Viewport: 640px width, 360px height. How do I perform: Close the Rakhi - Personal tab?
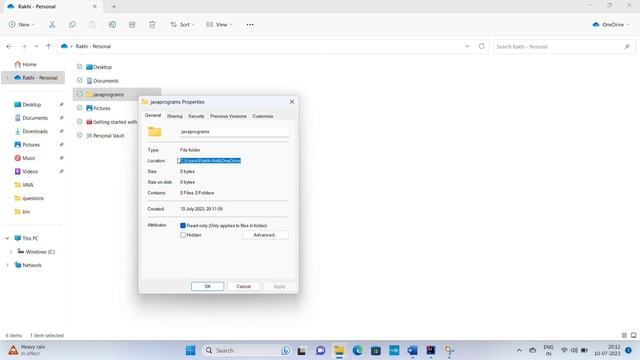click(x=95, y=7)
